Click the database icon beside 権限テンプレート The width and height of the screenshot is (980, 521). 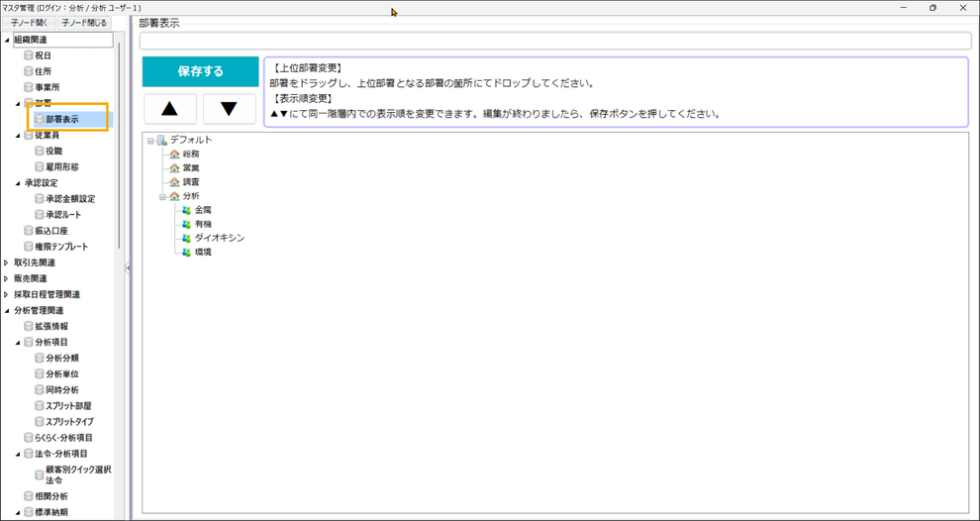coord(28,247)
